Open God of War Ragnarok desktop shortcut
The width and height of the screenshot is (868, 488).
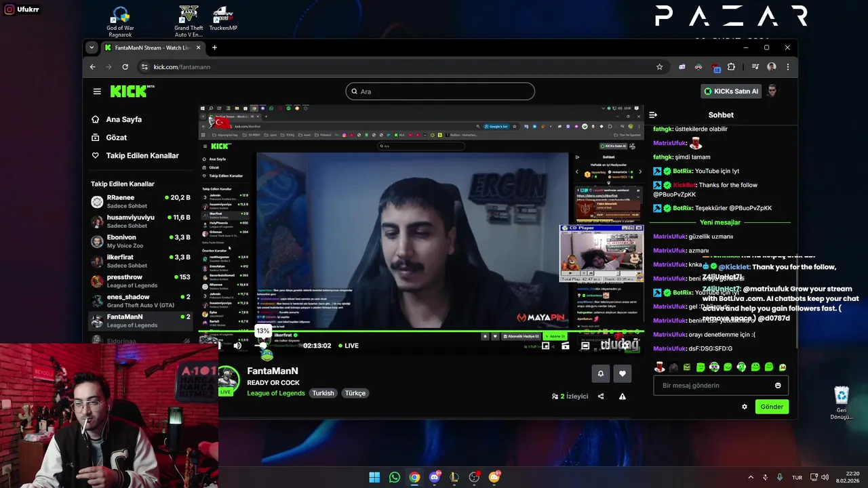[x=120, y=22]
